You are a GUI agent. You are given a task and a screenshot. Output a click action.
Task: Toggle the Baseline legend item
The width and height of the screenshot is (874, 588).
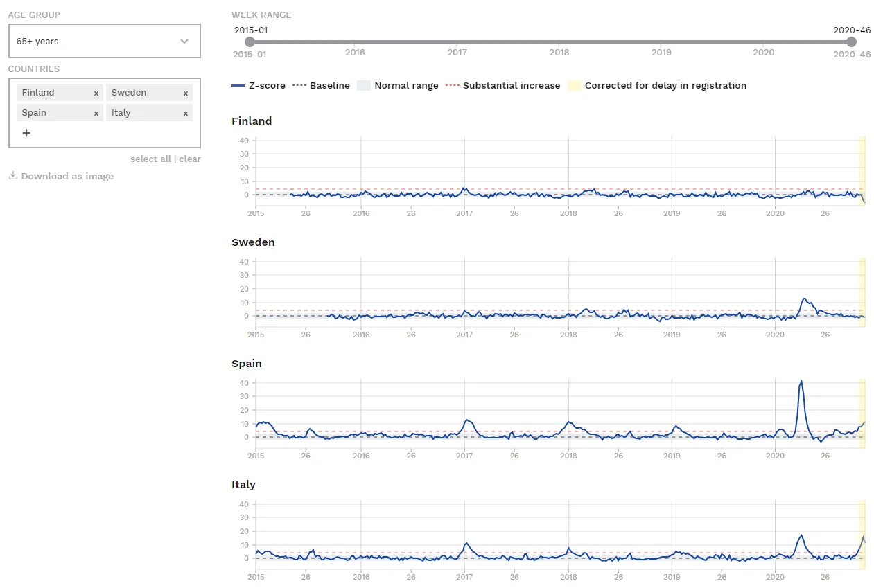tap(322, 86)
